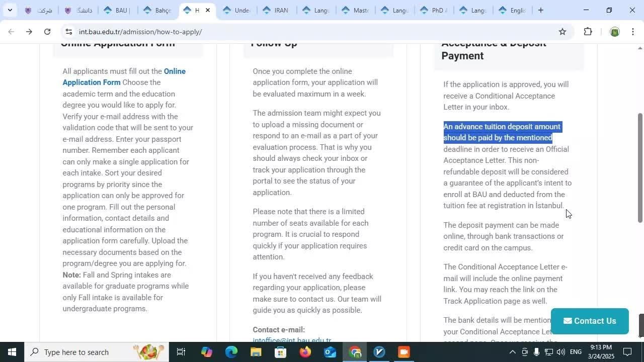Open Outlook from the taskbar
This screenshot has height=362, width=644.
pos(330,352)
